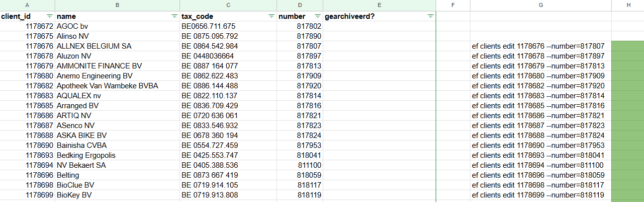Select column C header
Image resolution: width=644 pixels, height=202 pixels.
[x=228, y=5]
